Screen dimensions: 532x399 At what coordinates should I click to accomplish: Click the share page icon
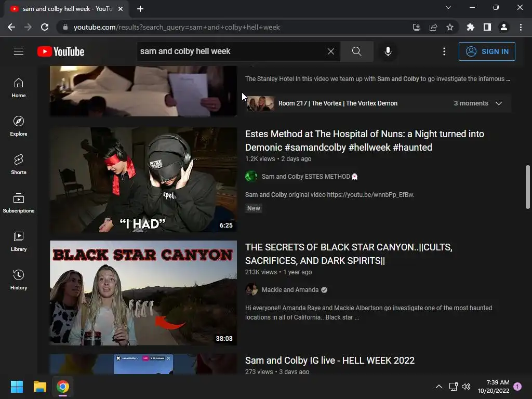[x=433, y=27]
